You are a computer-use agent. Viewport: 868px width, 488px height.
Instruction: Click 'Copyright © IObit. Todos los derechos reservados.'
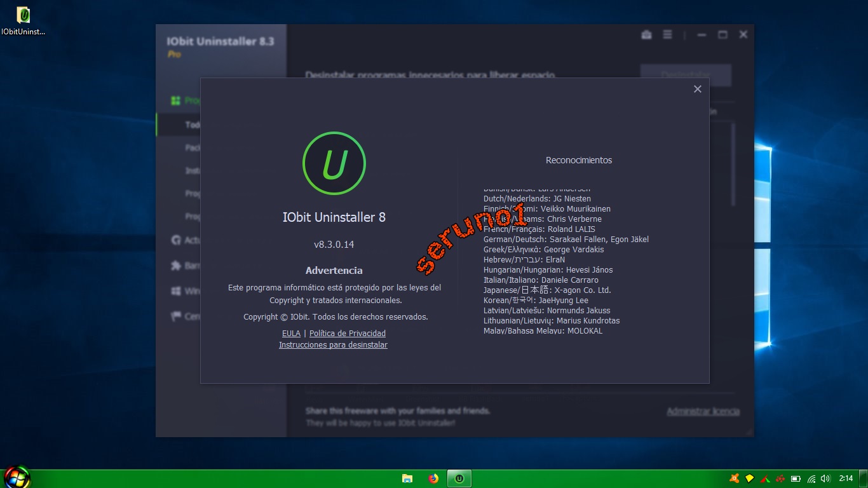click(x=336, y=317)
